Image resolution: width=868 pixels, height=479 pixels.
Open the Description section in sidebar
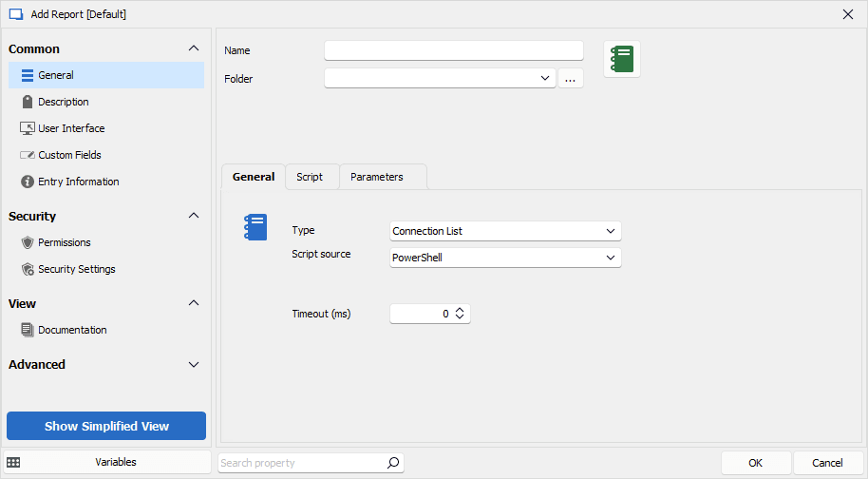[x=63, y=102]
